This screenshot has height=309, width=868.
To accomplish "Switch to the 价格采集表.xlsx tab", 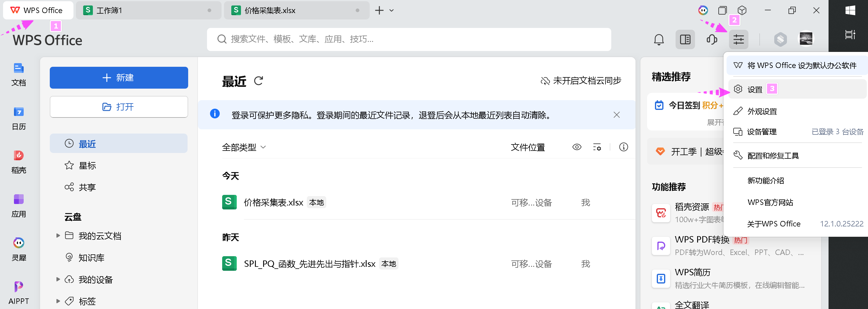I will [297, 10].
